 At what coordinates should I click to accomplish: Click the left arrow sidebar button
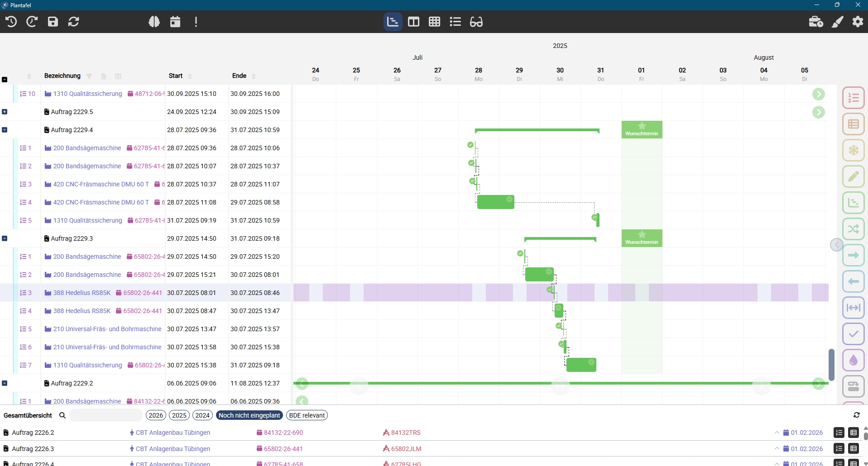pyautogui.click(x=854, y=281)
